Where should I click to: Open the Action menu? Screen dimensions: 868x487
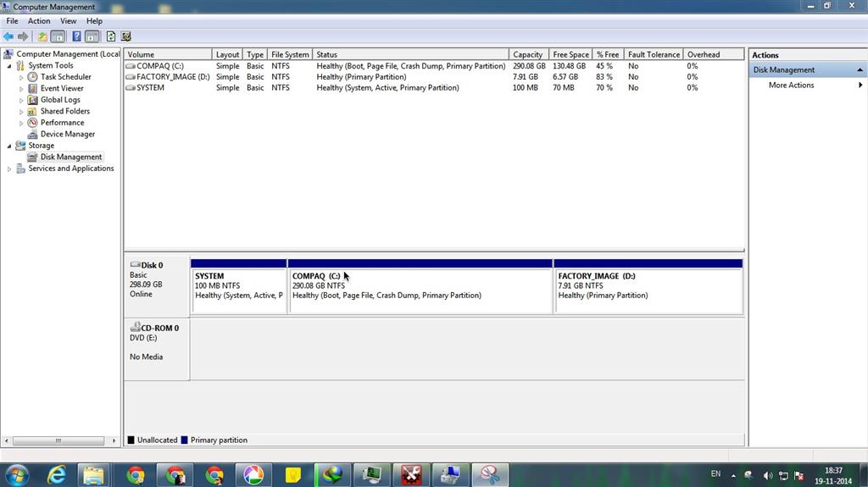click(x=39, y=21)
